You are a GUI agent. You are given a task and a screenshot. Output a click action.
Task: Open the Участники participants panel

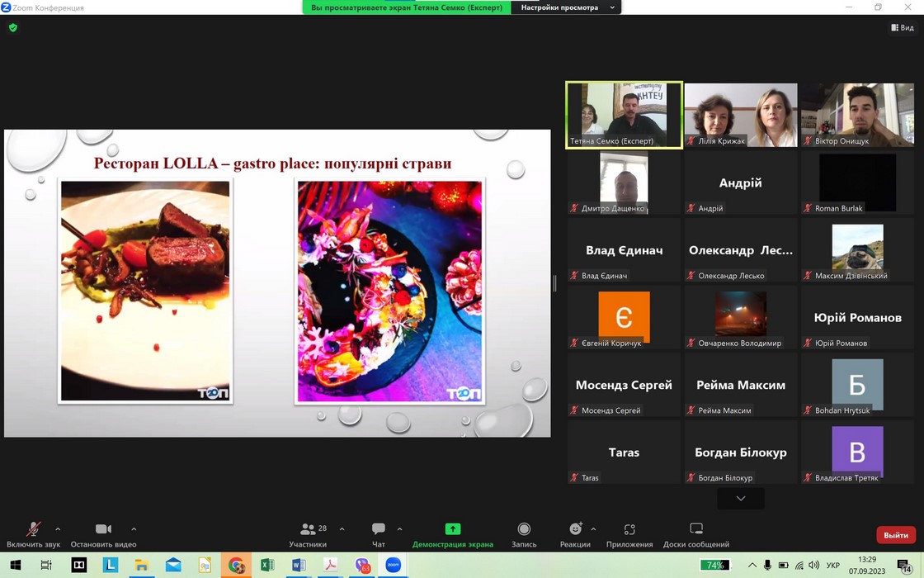tap(309, 530)
